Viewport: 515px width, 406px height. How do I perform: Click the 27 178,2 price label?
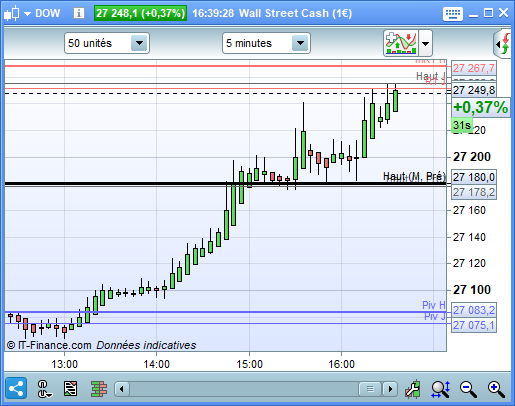[x=474, y=192]
